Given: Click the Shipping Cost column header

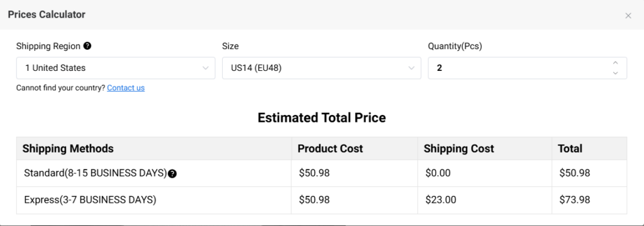Looking at the screenshot, I should [x=458, y=149].
